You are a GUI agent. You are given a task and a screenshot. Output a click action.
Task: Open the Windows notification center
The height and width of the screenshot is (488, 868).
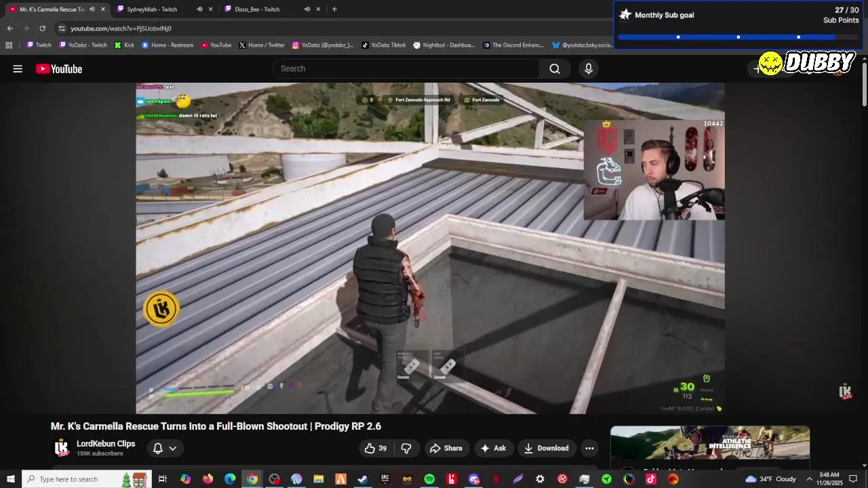tap(853, 479)
